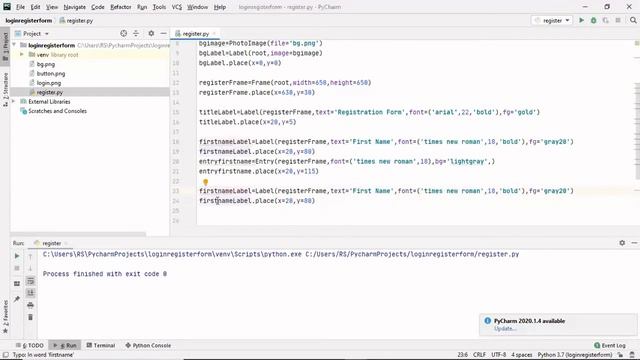
Task: Click the editor vertical scrollbar
Action: coord(637,131)
